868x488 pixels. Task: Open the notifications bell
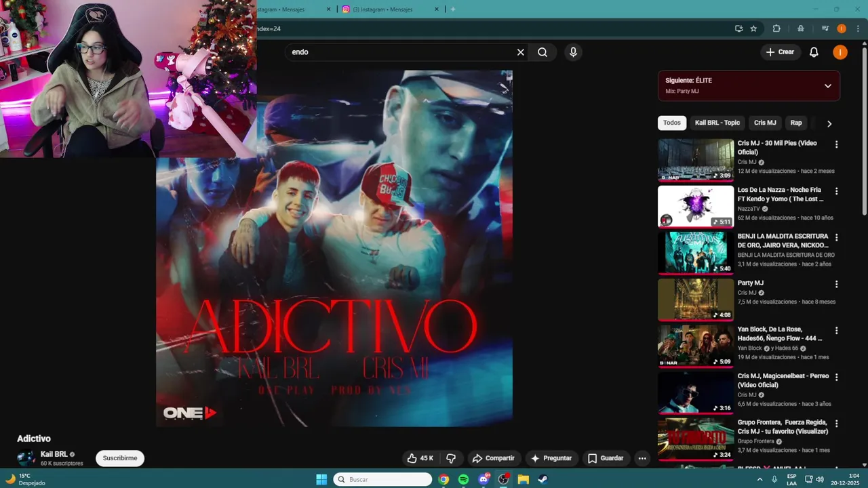814,52
